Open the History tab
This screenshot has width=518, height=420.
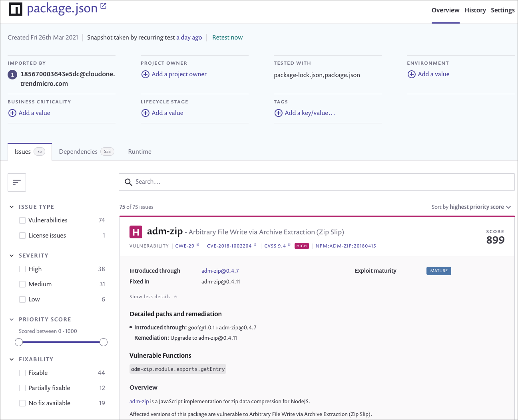[x=475, y=10]
